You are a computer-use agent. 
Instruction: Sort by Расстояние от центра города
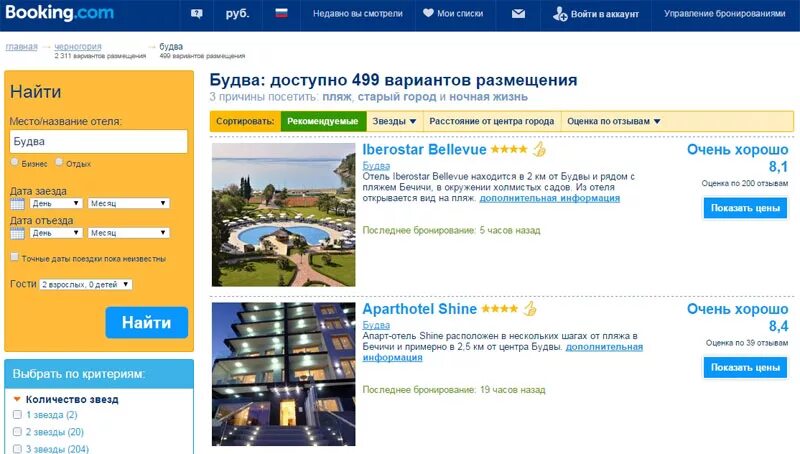point(491,121)
